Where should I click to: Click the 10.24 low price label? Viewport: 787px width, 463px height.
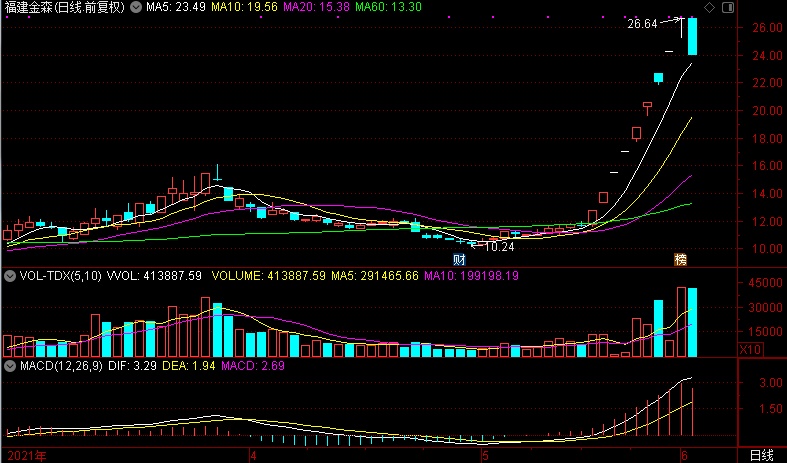(x=498, y=246)
